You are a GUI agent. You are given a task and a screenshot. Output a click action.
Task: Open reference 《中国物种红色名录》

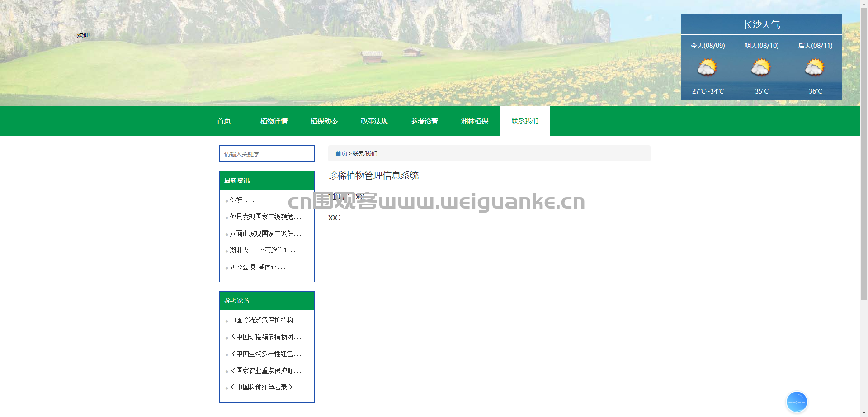pos(266,388)
